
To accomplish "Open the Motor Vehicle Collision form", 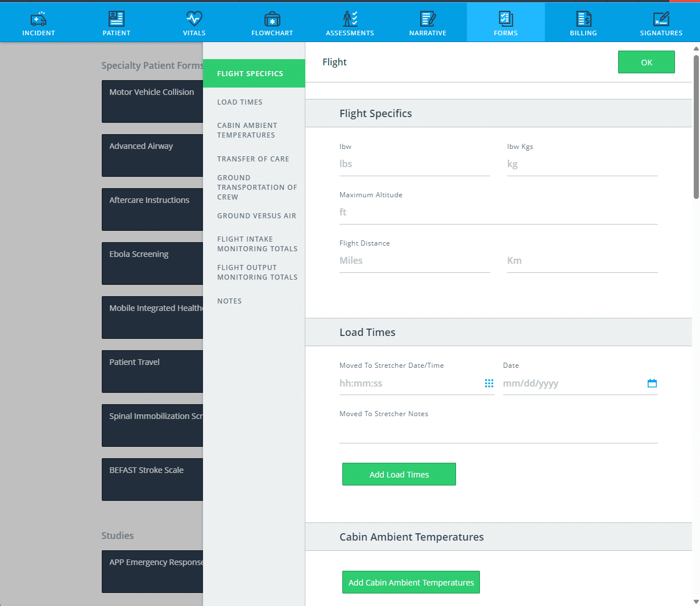I will 152,101.
